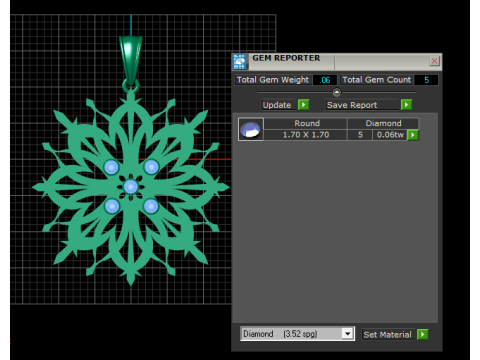The width and height of the screenshot is (480, 360).
Task: Click the collapse handle below gem totals
Action: 337,92
